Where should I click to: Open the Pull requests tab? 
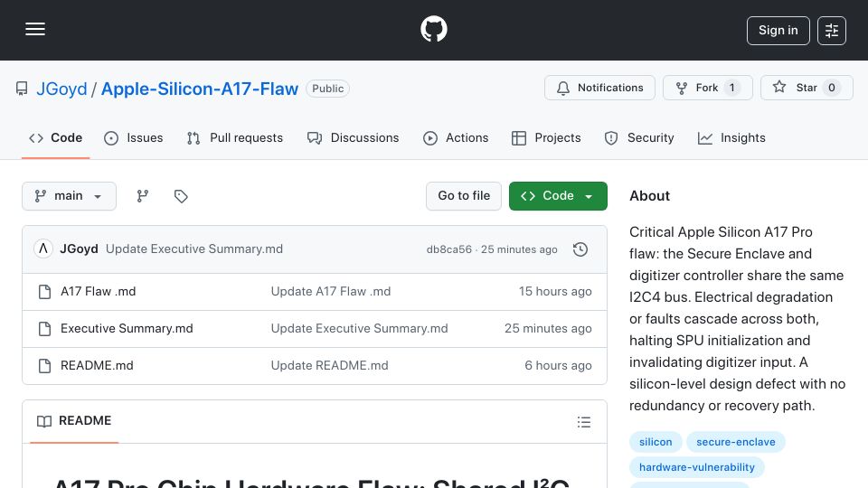coord(235,137)
